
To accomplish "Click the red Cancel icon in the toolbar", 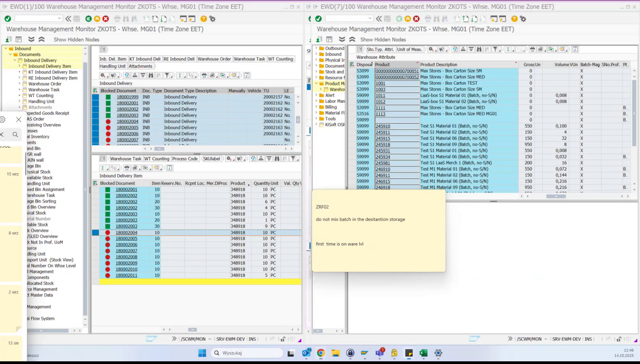I will click(x=105, y=18).
